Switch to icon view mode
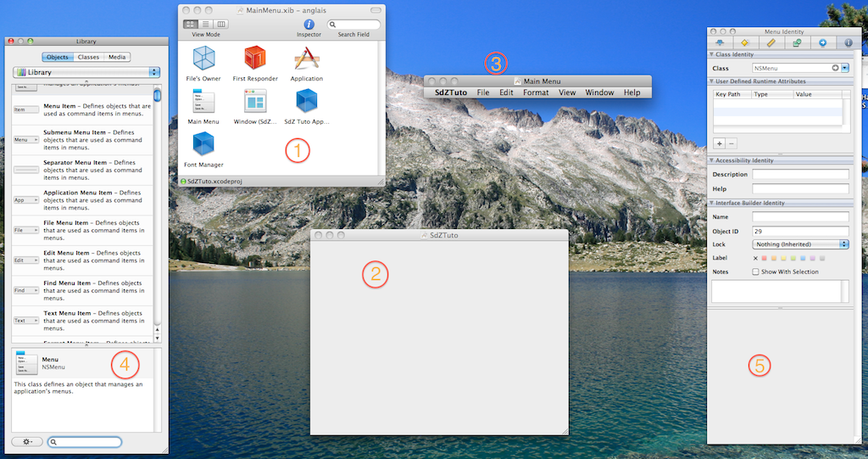This screenshot has height=459, width=868. pos(191,25)
